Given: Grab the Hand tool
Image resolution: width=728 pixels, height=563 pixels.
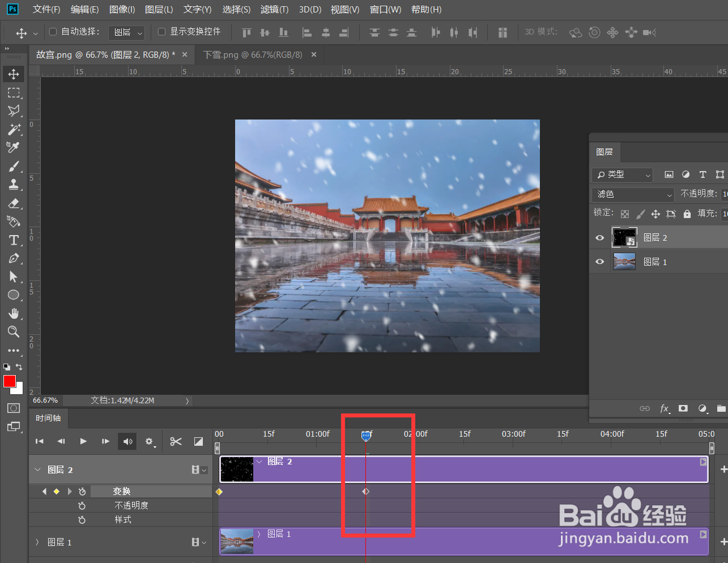Looking at the screenshot, I should point(14,313).
